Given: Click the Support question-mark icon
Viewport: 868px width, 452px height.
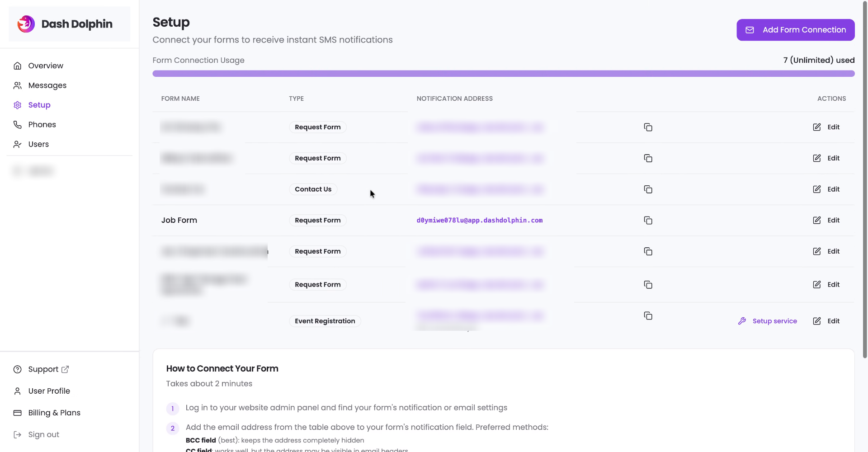Looking at the screenshot, I should pos(18,369).
